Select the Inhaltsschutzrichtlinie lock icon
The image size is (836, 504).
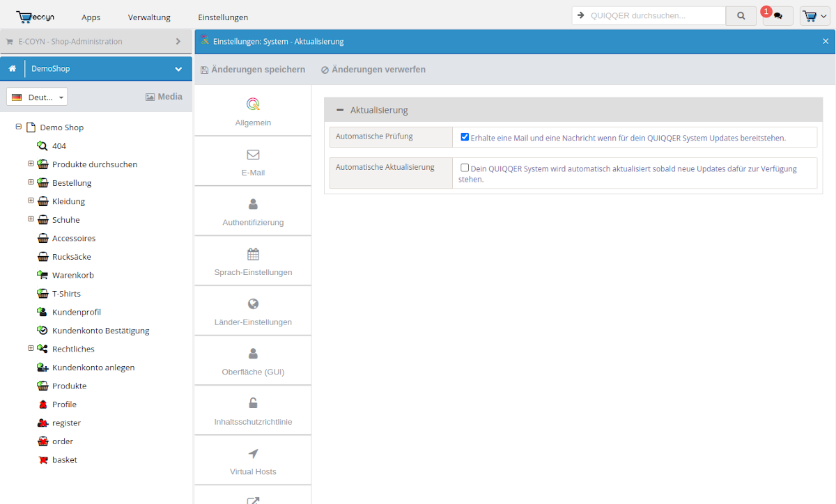pos(253,403)
